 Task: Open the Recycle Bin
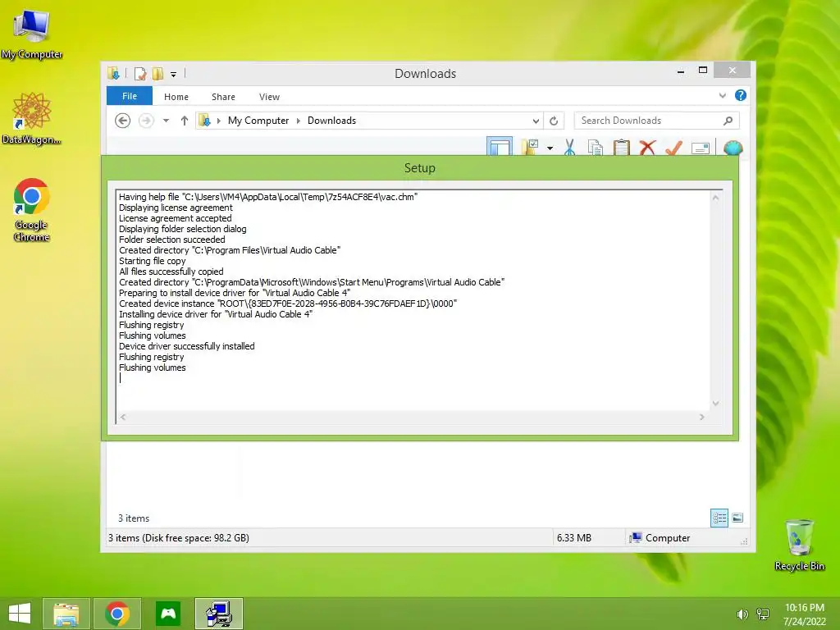pyautogui.click(x=799, y=545)
